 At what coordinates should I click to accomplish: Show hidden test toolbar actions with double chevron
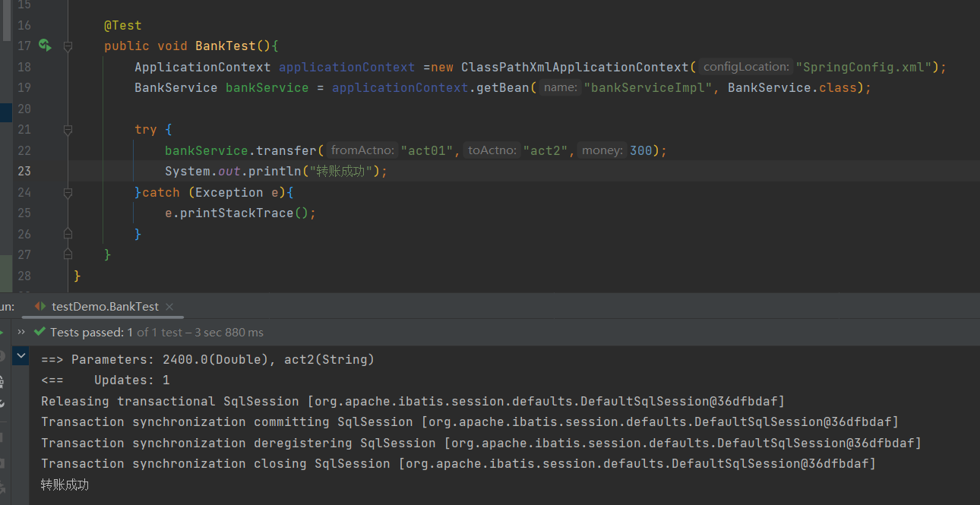point(21,332)
